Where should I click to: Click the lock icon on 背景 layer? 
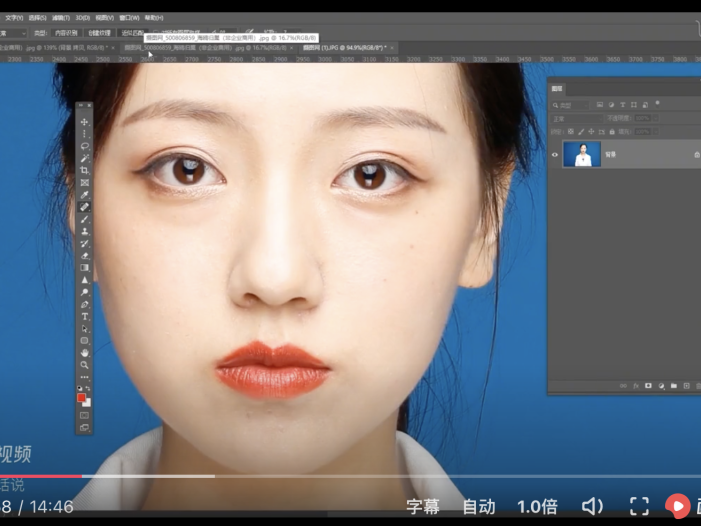click(x=697, y=155)
